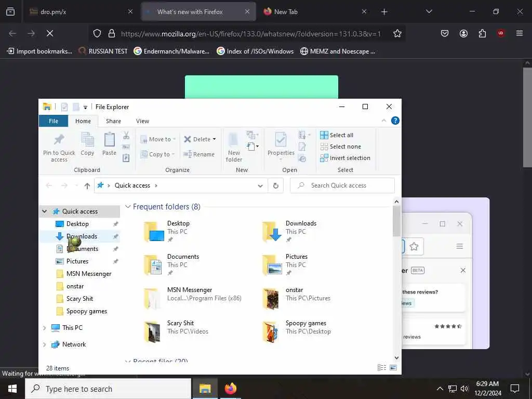Image resolution: width=532 pixels, height=399 pixels.
Task: Switch to the Share ribbon tab
Action: pos(113,121)
